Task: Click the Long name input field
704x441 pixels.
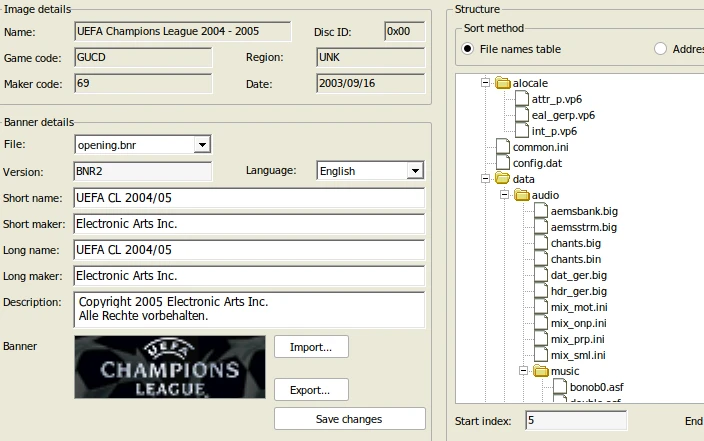Action: coord(249,250)
